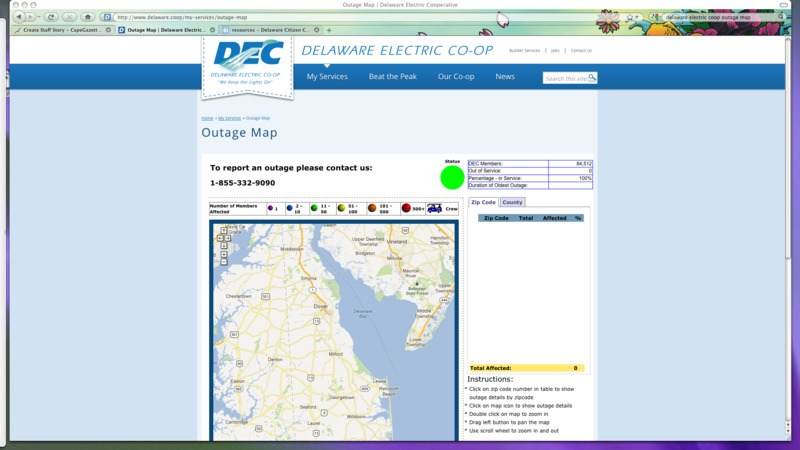The image size is (800, 450).
Task: Click the Affected column header
Action: tap(555, 218)
